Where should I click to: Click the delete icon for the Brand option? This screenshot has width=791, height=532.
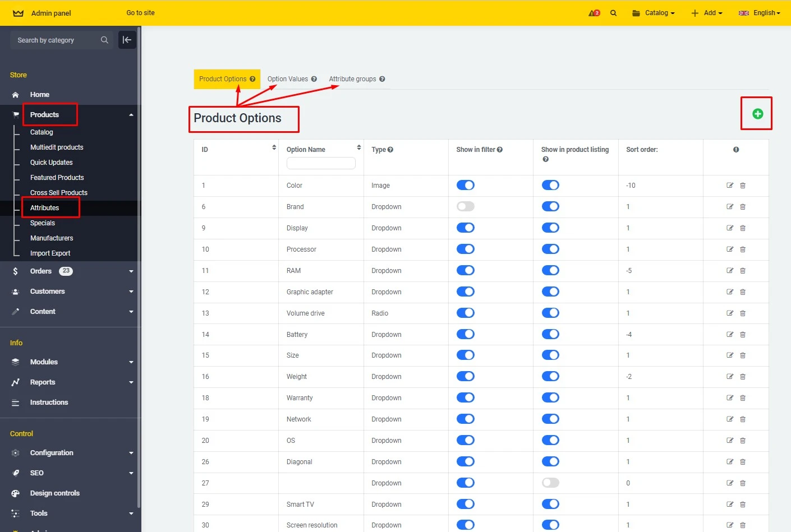(743, 206)
